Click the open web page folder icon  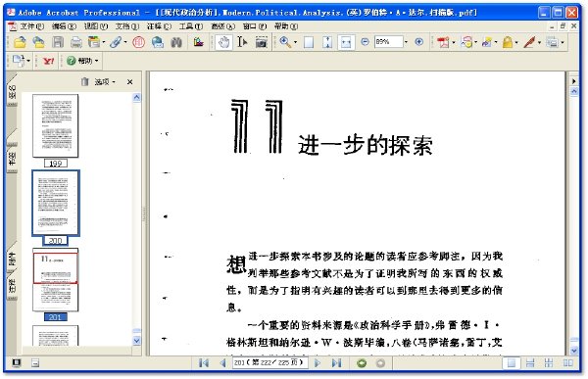coord(38,42)
